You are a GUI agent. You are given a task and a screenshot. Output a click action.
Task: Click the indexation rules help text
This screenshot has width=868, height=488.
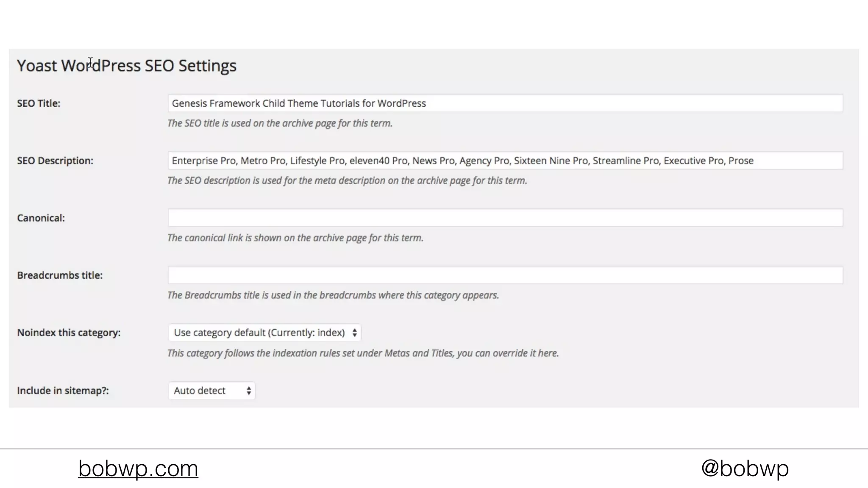[363, 353]
